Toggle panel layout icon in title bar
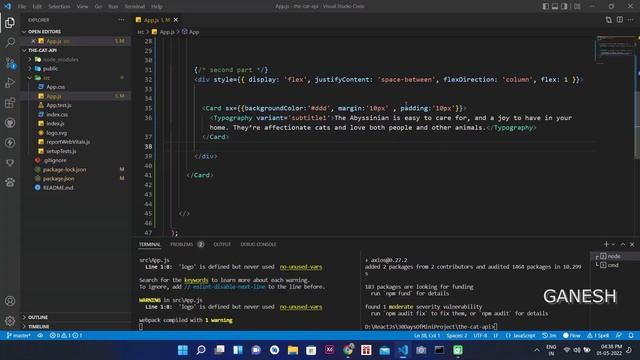 click(x=555, y=6)
